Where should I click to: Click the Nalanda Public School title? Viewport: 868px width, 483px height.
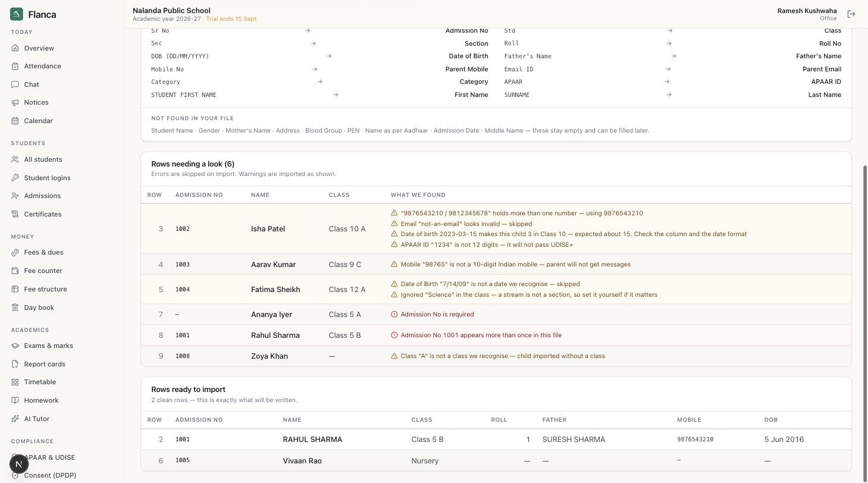[x=171, y=10]
